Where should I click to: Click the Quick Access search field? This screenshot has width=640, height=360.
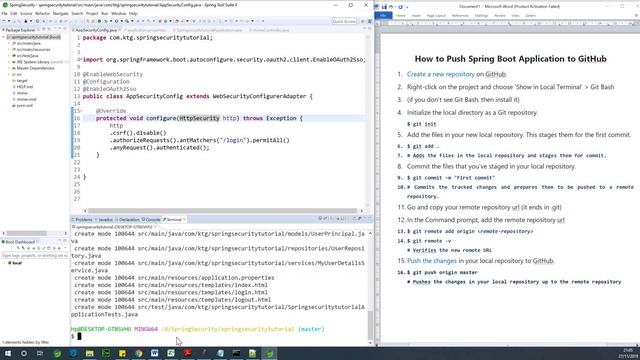(x=344, y=21)
